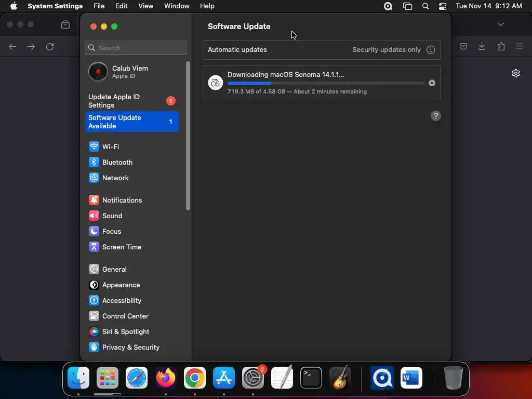Launch Firefox from the Dock

click(x=166, y=378)
